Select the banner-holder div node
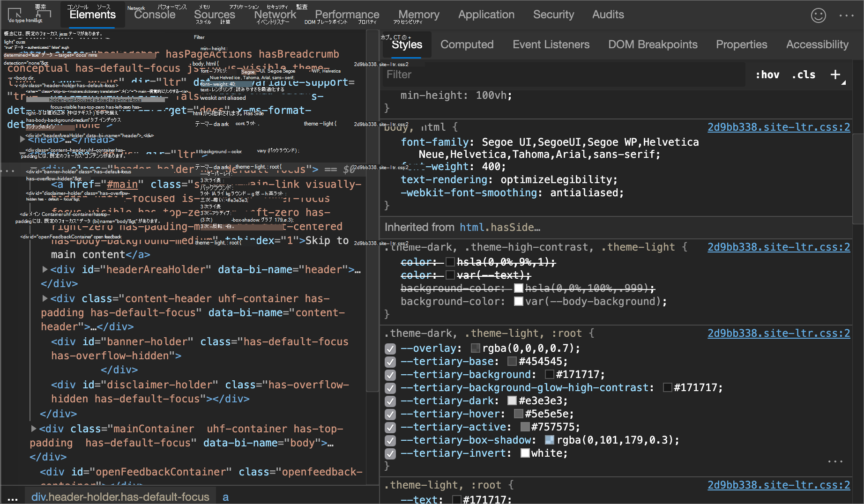The image size is (864, 504). click(x=200, y=348)
